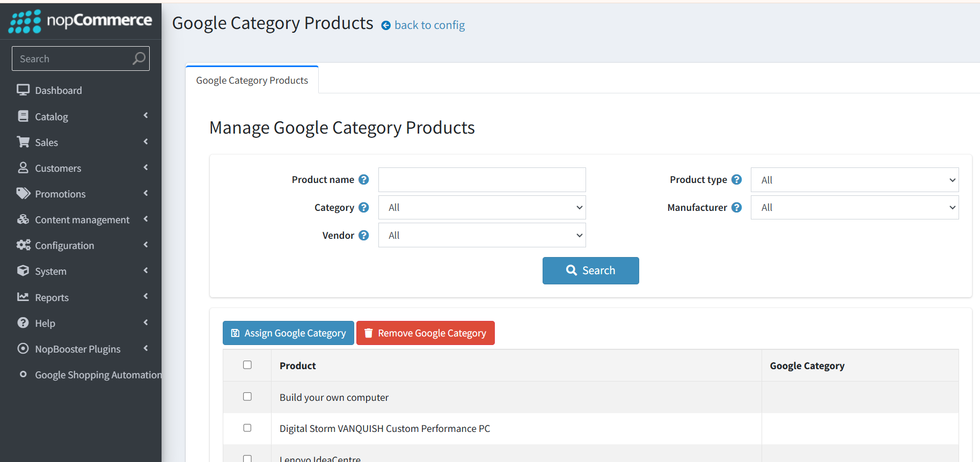Viewport: 980px width, 462px height.
Task: Click the Vendor help tooltip icon
Action: 364,235
